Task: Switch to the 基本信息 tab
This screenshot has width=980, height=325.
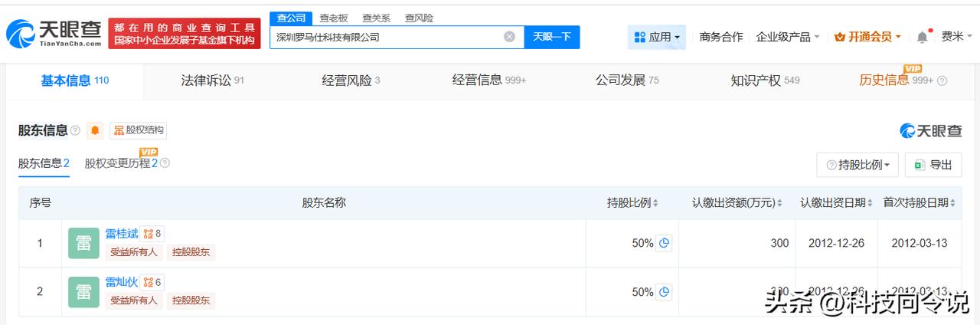Action: 75,80
